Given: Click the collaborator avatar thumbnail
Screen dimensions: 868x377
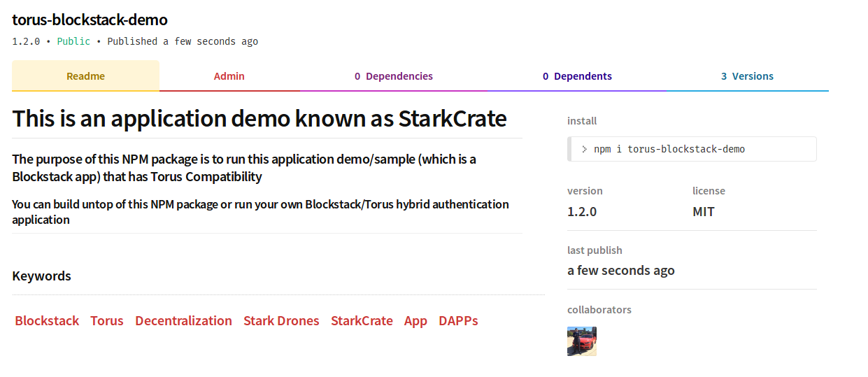Looking at the screenshot, I should (581, 341).
